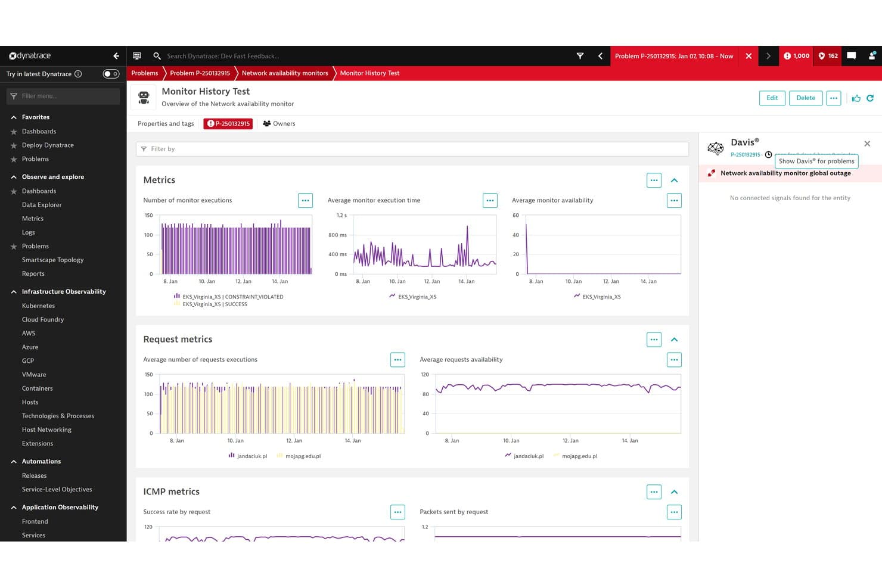
Task: Toggle the CONSTRAINT_VIOLATED legend series
Action: coord(229,297)
